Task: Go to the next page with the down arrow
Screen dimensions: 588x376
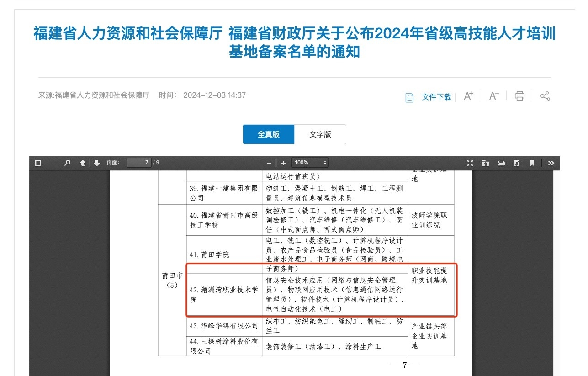Action: pyautogui.click(x=97, y=162)
